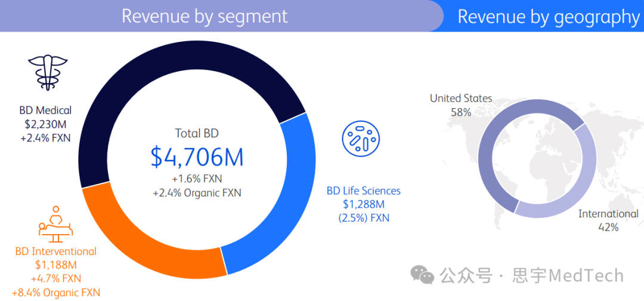
Task: Click the "BD Life Sciences" label
Action: (364, 191)
